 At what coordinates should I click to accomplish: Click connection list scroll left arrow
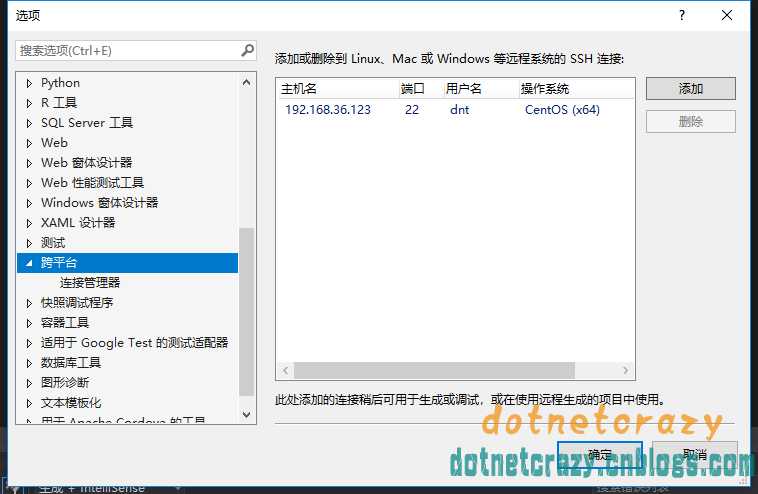[x=285, y=370]
